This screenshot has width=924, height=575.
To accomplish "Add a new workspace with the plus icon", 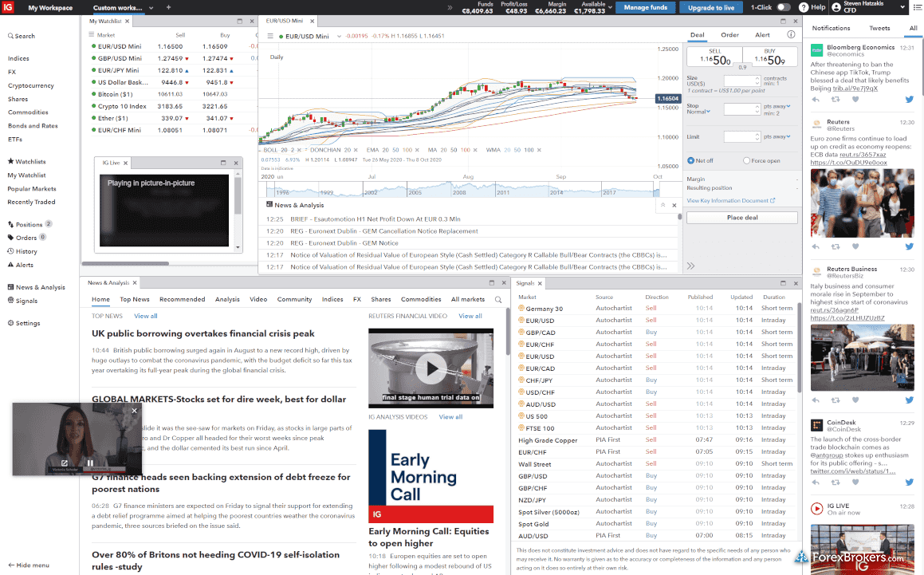I will pyautogui.click(x=168, y=8).
